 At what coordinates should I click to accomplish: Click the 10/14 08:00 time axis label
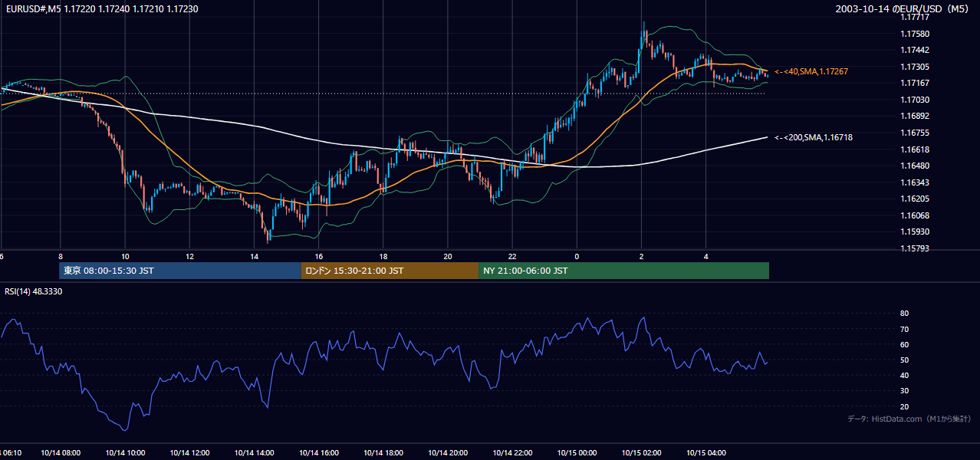click(61, 453)
